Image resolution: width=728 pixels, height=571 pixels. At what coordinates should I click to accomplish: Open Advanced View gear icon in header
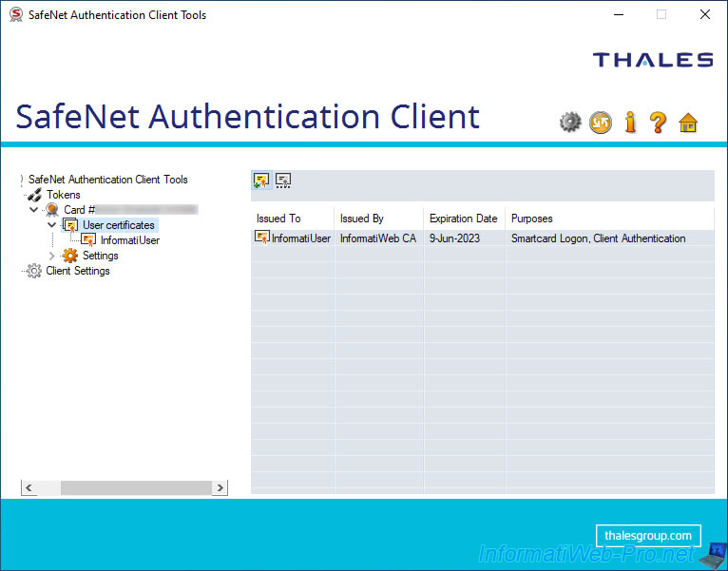(570, 122)
